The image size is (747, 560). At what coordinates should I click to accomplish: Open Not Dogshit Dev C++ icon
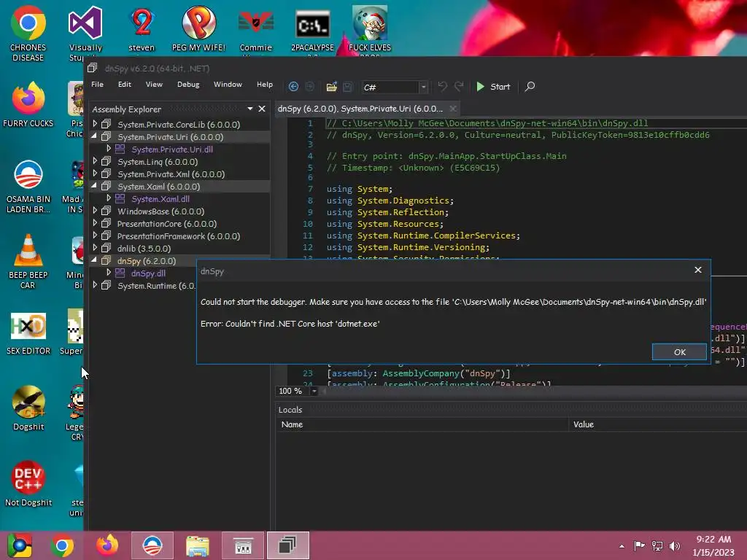(x=28, y=484)
